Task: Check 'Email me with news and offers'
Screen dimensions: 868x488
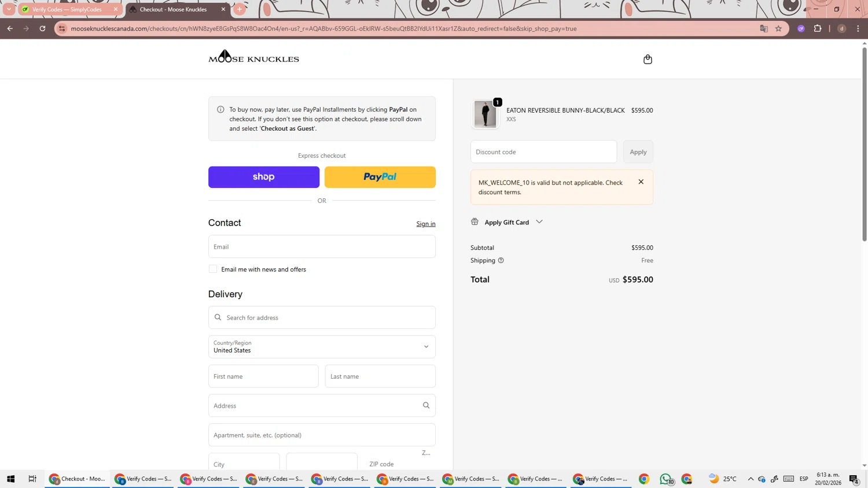Action: pyautogui.click(x=213, y=269)
